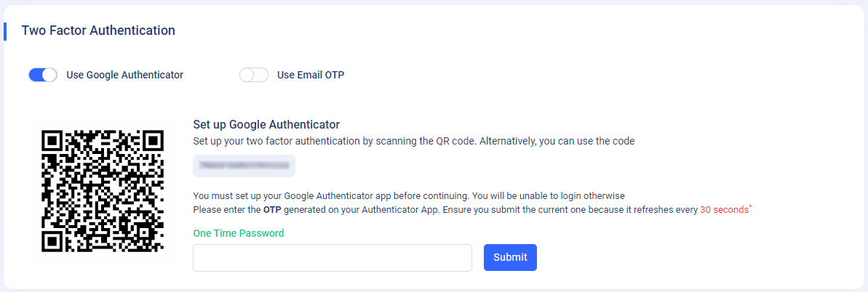Click the blue accent bar beside the heading
The width and height of the screenshot is (868, 292).
point(5,31)
